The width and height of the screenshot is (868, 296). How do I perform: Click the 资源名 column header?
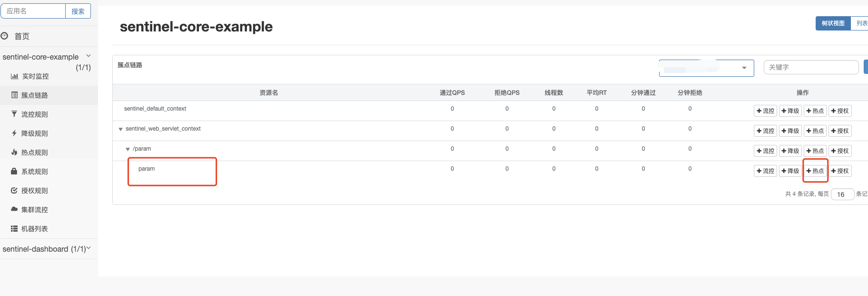[269, 92]
